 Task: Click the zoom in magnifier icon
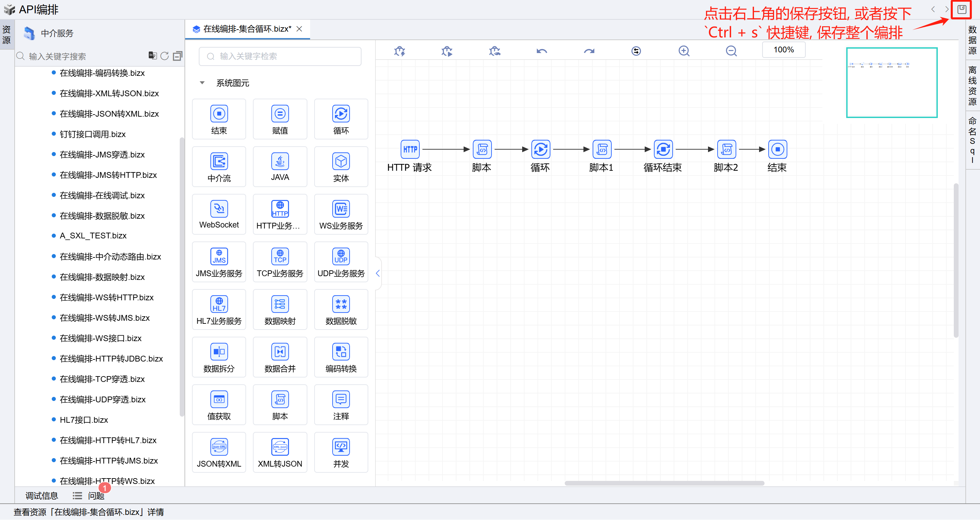684,51
